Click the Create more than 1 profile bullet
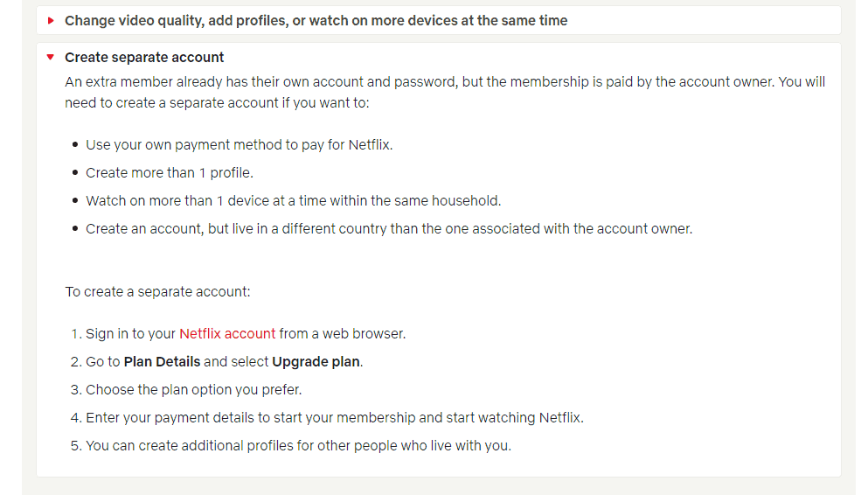868x495 pixels. pos(170,173)
